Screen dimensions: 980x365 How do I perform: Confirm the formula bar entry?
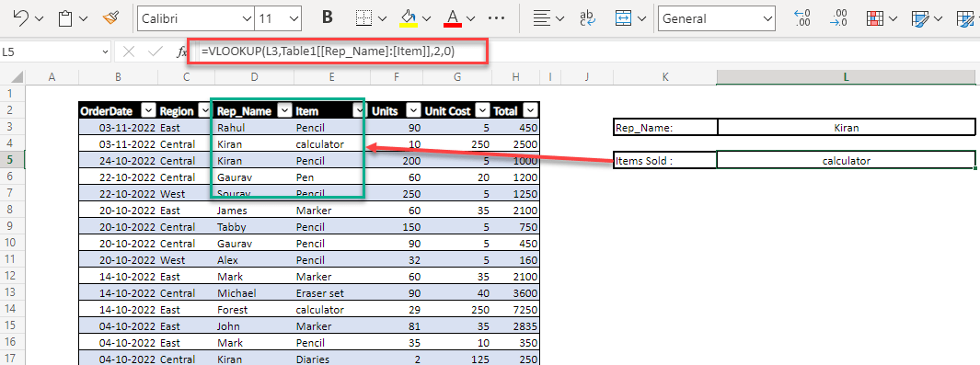click(x=155, y=51)
